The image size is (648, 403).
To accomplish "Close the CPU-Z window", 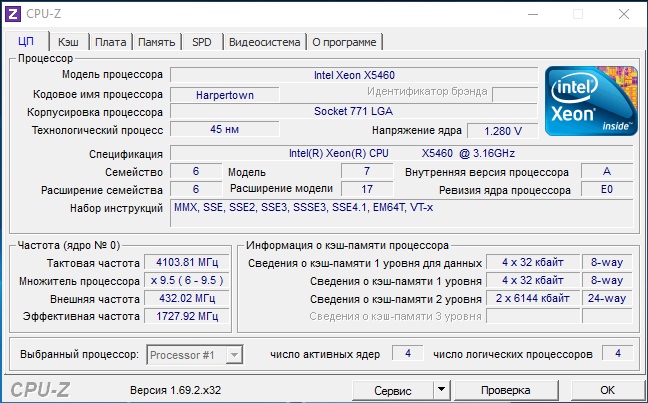I will (x=624, y=14).
